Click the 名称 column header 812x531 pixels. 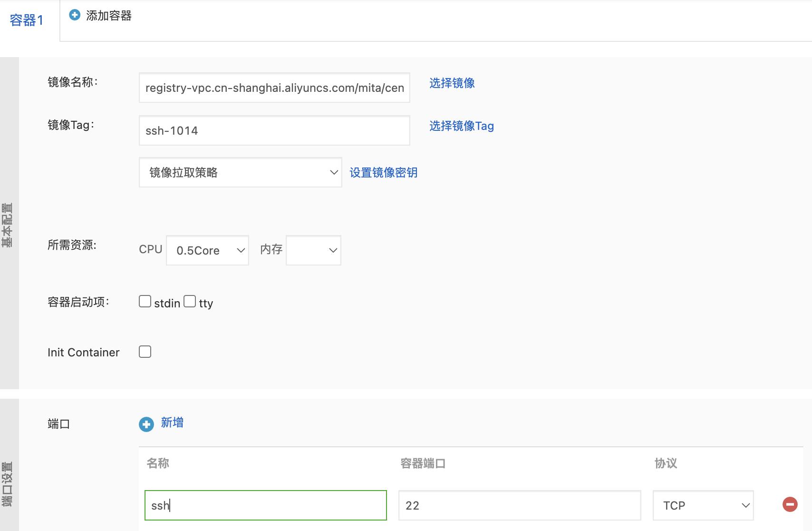point(158,463)
